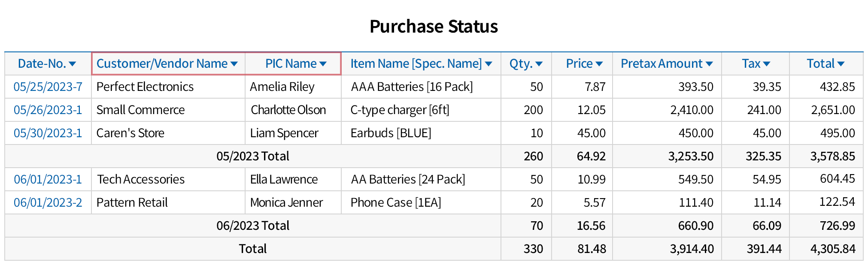Open the Pretax Amount column dropdown
Screen dimensions: 868x265
coord(709,64)
